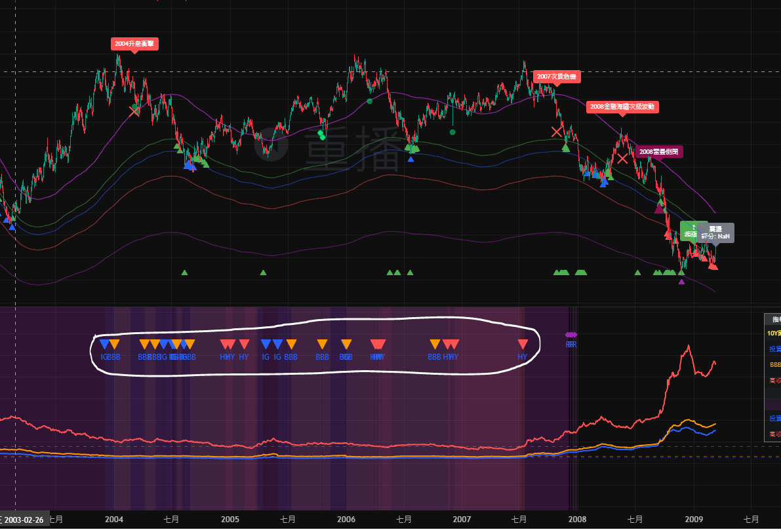This screenshot has width=781, height=532.
Task: Click the 2004升息衝擊 event label
Action: [135, 44]
